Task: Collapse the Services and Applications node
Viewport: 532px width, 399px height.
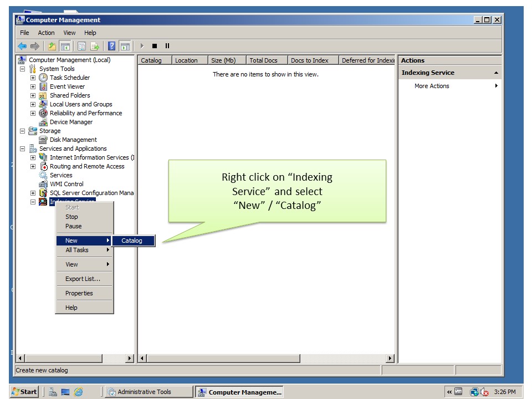Action: tap(22, 149)
